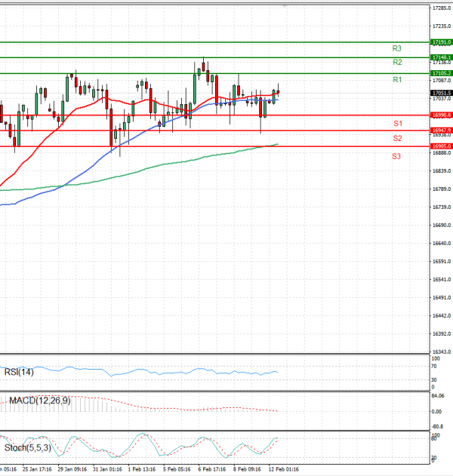Click the R3 resistance label
Image resolution: width=453 pixels, height=476 pixels.
(396, 48)
